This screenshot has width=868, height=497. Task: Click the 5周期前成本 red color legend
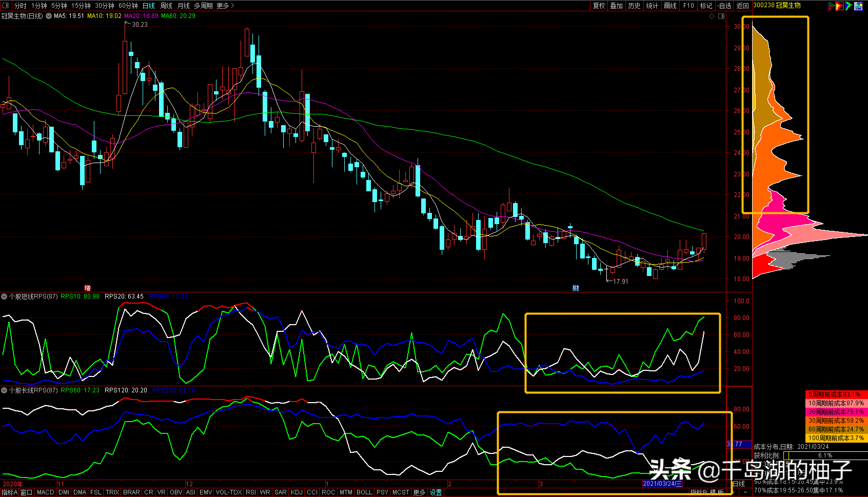click(836, 394)
